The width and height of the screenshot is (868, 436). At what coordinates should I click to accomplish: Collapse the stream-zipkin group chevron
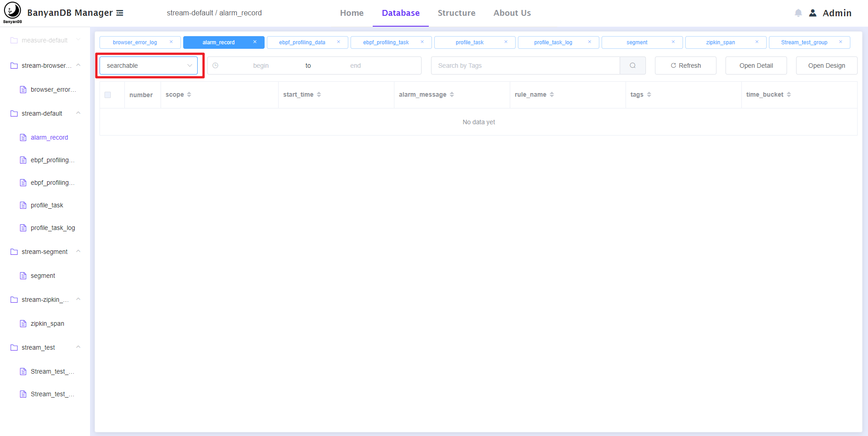tap(78, 299)
